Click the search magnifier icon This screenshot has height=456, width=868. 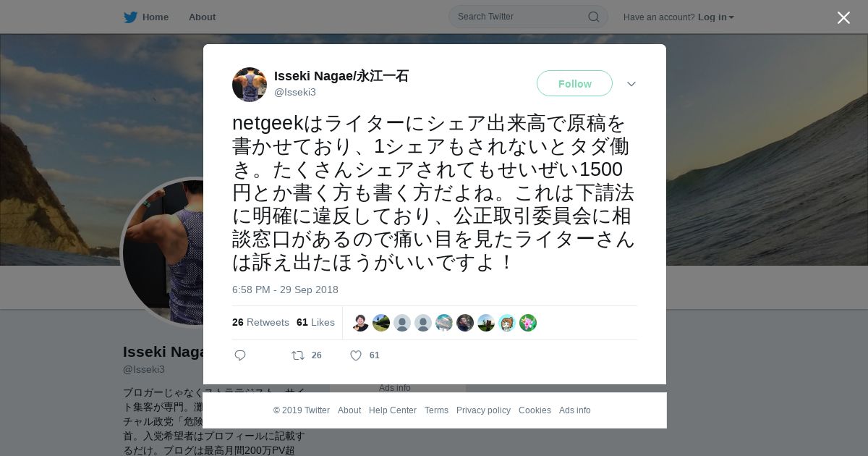[x=593, y=17]
